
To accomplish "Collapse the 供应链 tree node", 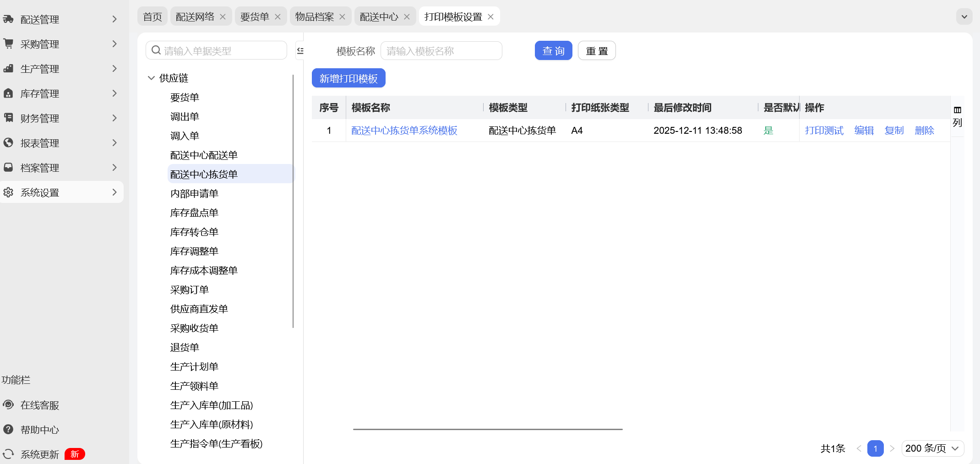I will click(x=152, y=78).
